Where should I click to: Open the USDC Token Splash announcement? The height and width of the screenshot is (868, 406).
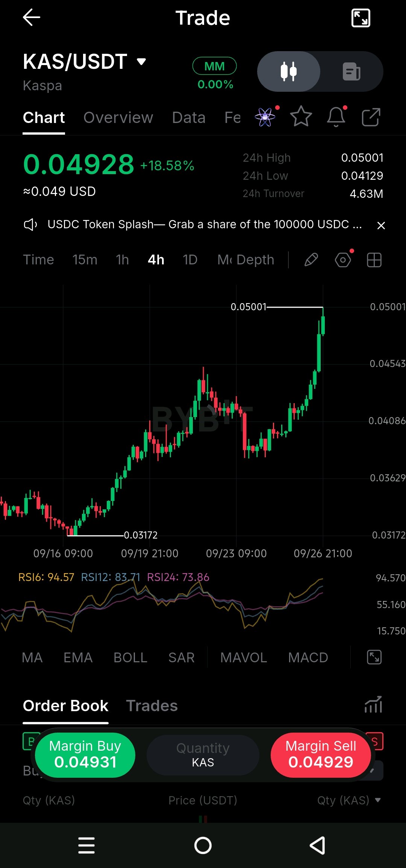tap(205, 225)
